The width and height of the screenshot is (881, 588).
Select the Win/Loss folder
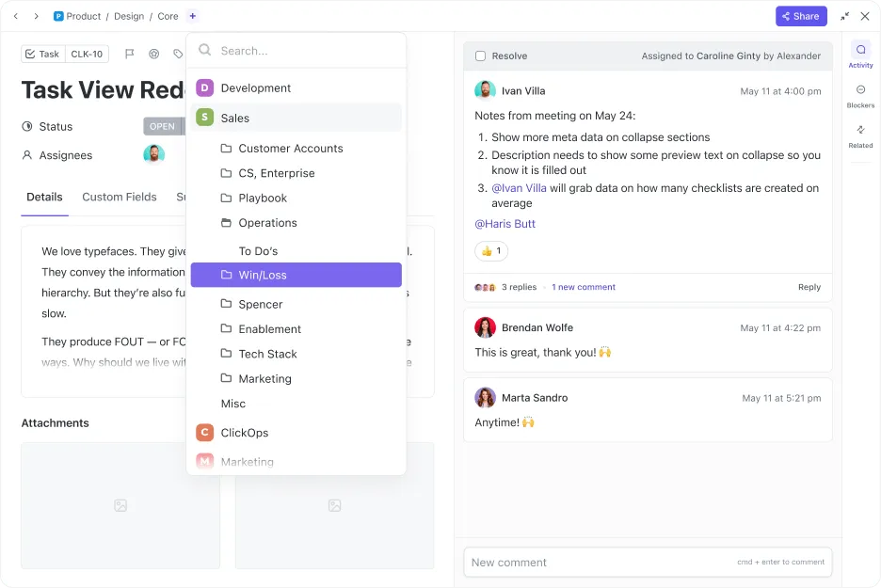(296, 275)
